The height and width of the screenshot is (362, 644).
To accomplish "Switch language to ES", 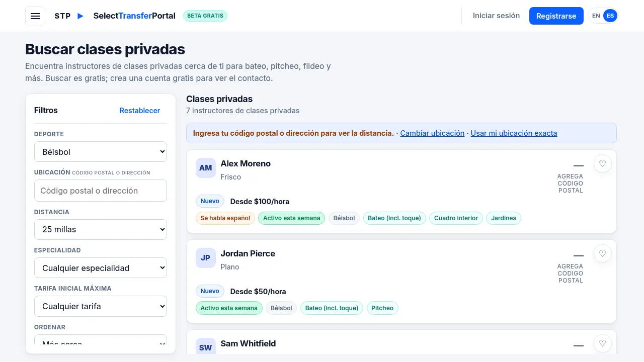I will tap(610, 16).
